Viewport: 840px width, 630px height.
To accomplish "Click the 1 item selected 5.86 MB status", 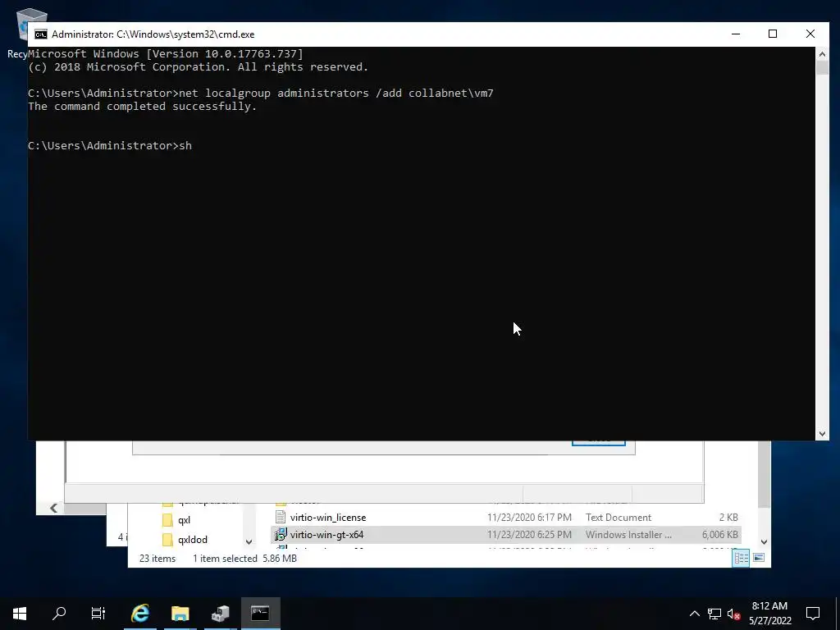I will pyautogui.click(x=244, y=558).
